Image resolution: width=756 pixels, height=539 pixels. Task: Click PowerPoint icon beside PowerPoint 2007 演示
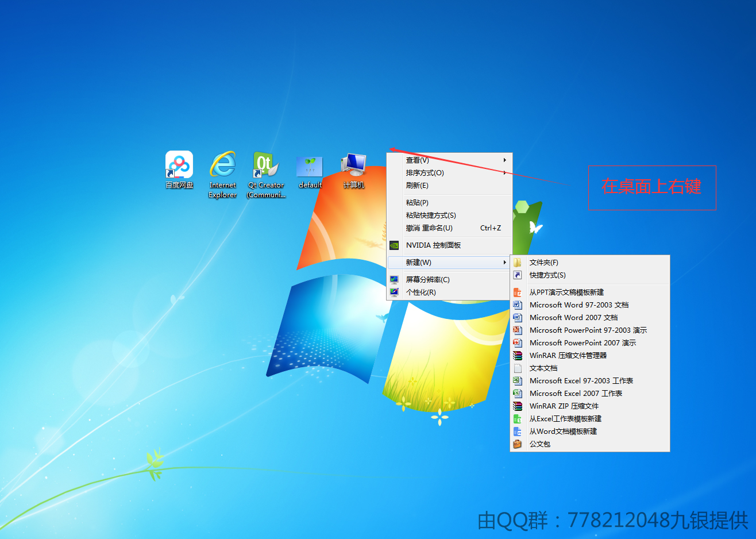tap(518, 343)
